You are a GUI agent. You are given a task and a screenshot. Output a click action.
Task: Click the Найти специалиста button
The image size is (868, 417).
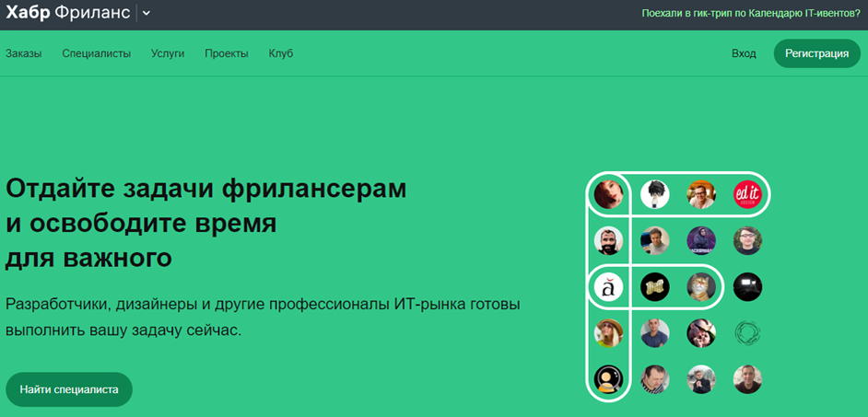coord(69,389)
